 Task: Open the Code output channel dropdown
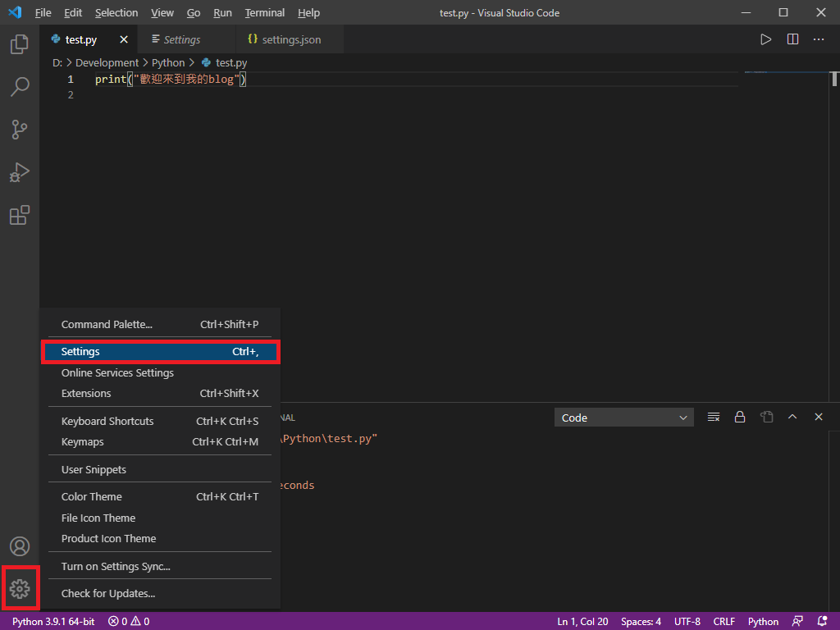pyautogui.click(x=623, y=418)
